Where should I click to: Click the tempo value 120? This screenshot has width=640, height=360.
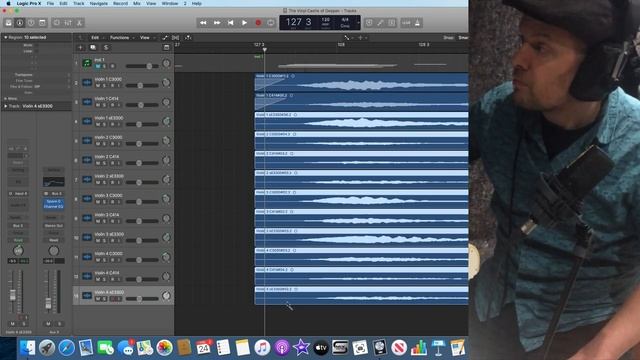325,20
